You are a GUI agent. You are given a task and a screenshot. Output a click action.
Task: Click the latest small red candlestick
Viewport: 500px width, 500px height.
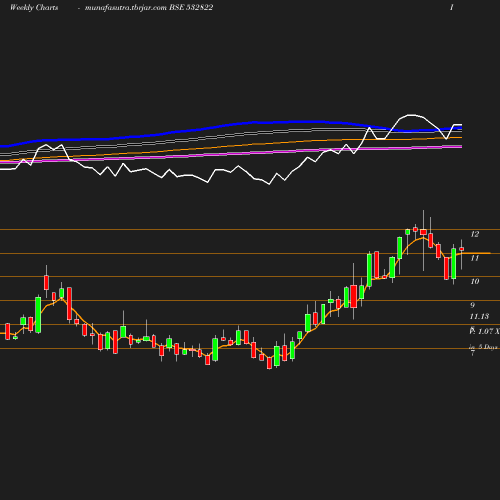point(462,249)
